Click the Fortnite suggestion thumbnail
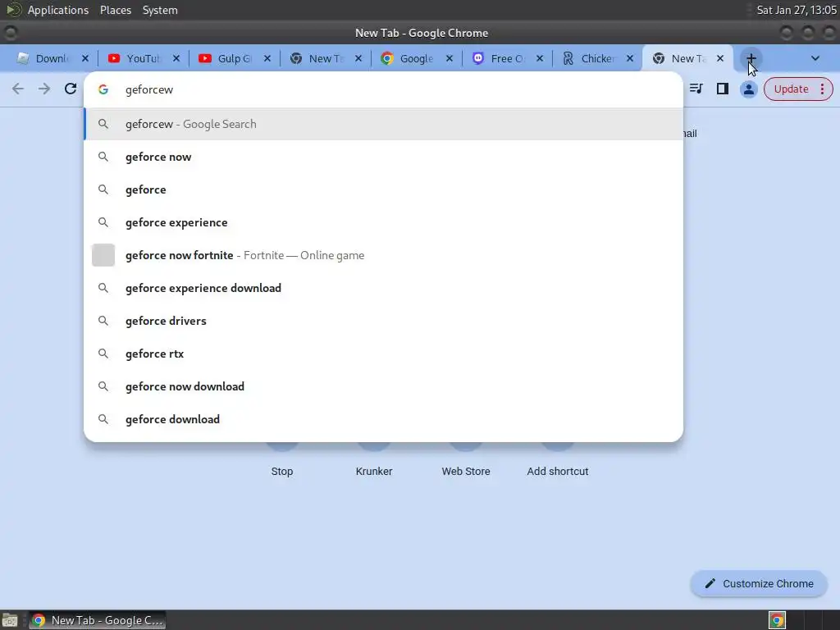 click(103, 255)
